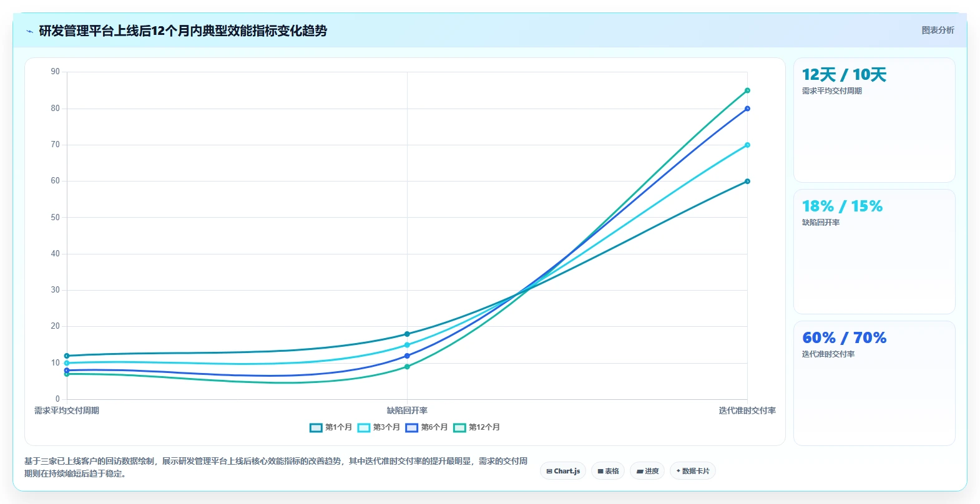980x504 pixels.
Task: Click the 需求平均交付周期 x-axis label
Action: click(x=67, y=410)
